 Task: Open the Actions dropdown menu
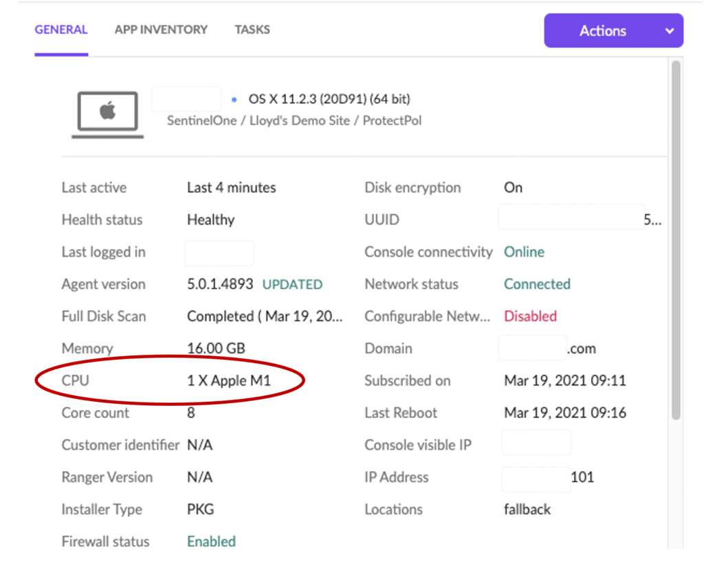pos(602,31)
